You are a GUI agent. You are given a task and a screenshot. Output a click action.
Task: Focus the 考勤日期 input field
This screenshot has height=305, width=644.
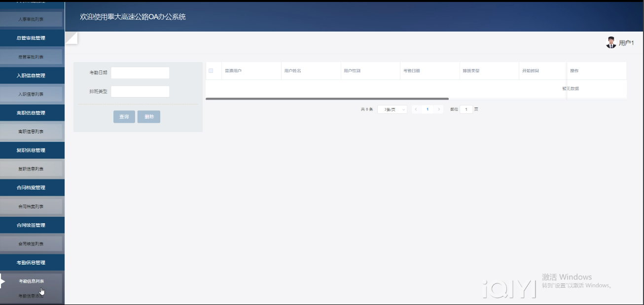(140, 73)
